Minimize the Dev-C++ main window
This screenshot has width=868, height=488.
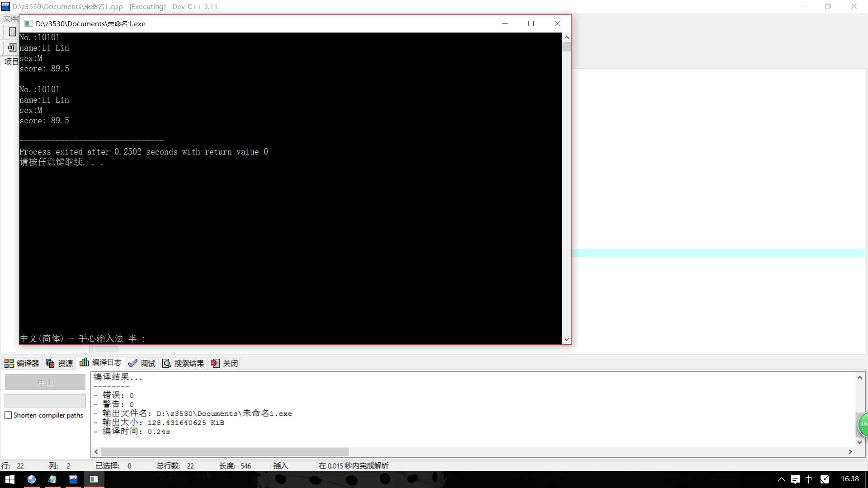tap(803, 6)
